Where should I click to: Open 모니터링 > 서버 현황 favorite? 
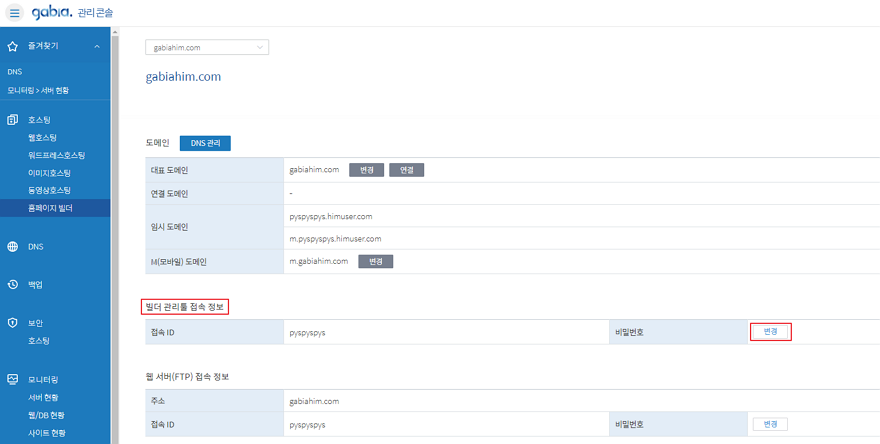(x=38, y=90)
